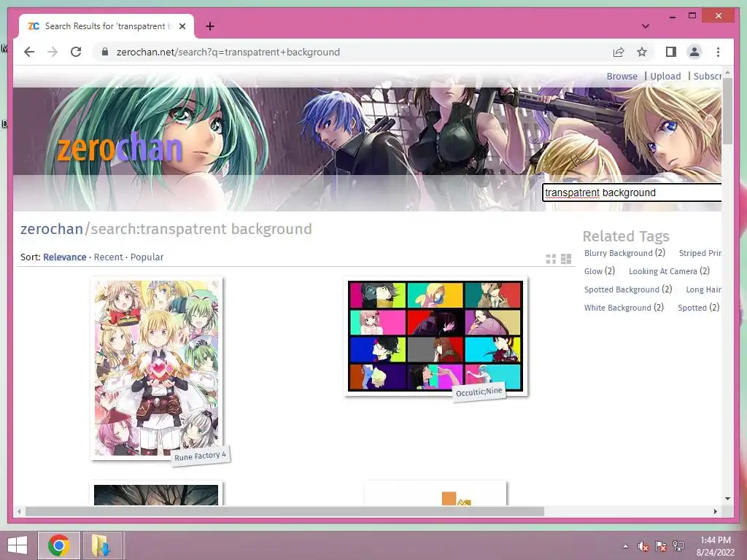Open the folder download taskbar icon
Viewport: 747px width, 560px height.
pos(101,545)
